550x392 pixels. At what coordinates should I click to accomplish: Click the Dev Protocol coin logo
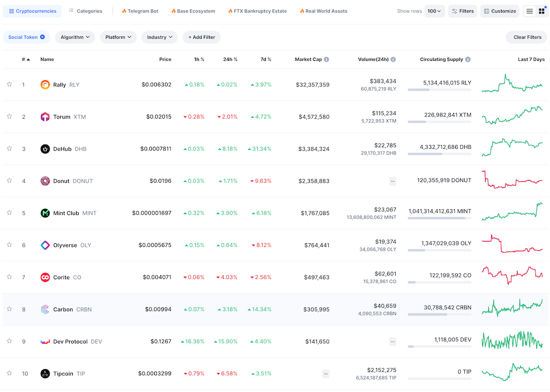(45, 341)
